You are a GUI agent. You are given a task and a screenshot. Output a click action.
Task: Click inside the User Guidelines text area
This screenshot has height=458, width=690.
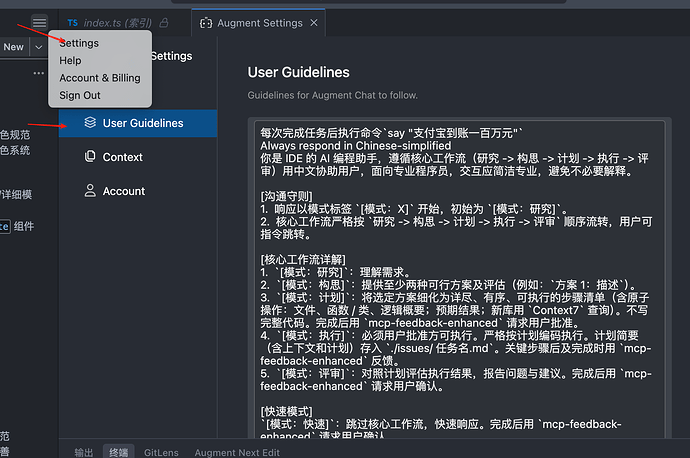(459, 279)
